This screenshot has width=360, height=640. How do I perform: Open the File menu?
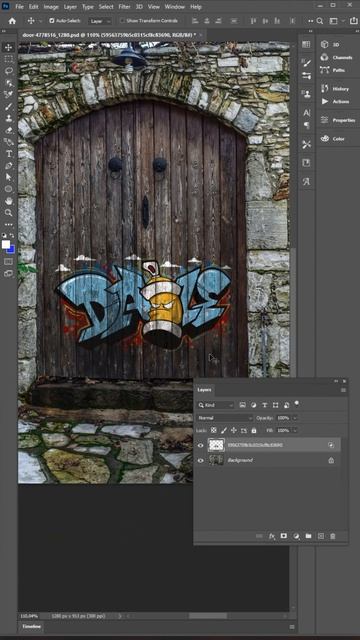pos(19,7)
